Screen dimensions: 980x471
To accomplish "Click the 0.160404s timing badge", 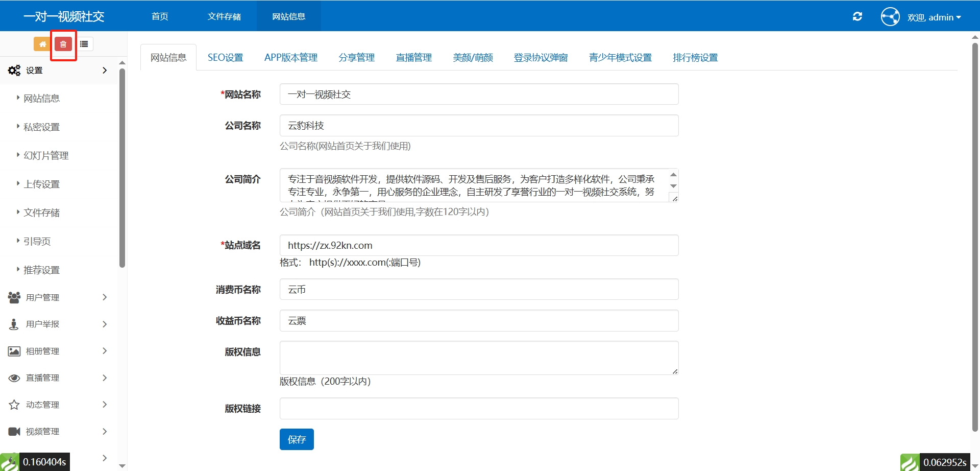I will [44, 462].
